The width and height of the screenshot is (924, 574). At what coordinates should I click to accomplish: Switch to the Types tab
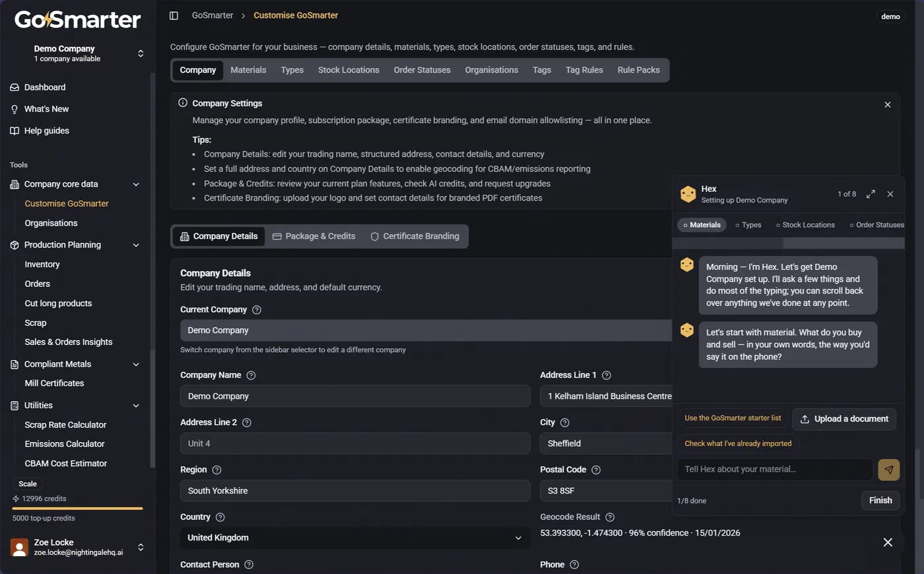click(x=292, y=70)
